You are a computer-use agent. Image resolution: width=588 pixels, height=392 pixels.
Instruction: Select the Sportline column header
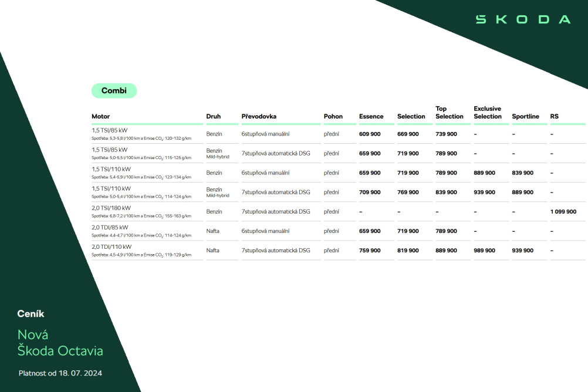point(525,116)
